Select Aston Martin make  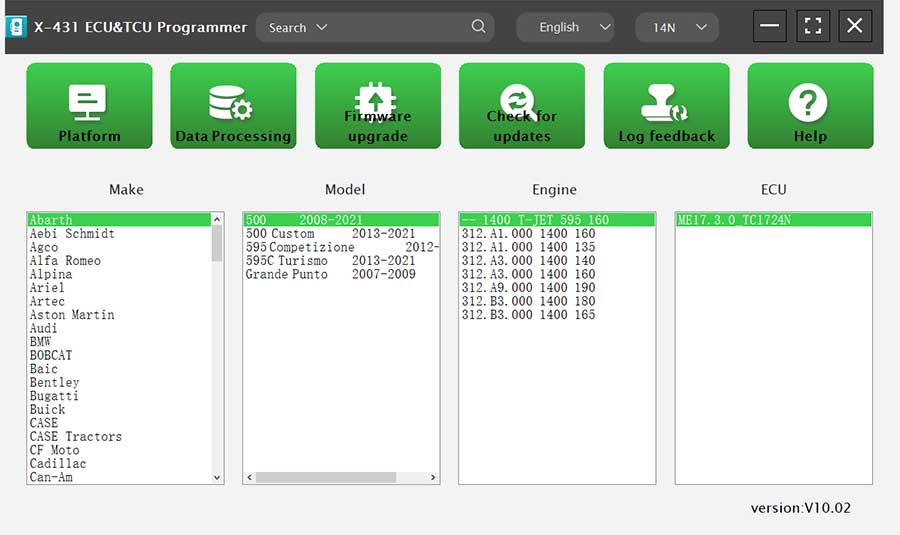click(x=119, y=315)
